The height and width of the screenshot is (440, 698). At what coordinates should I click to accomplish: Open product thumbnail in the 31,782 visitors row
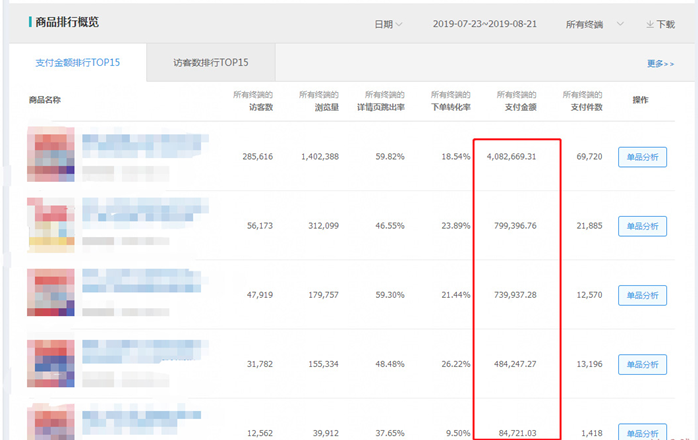pyautogui.click(x=51, y=363)
